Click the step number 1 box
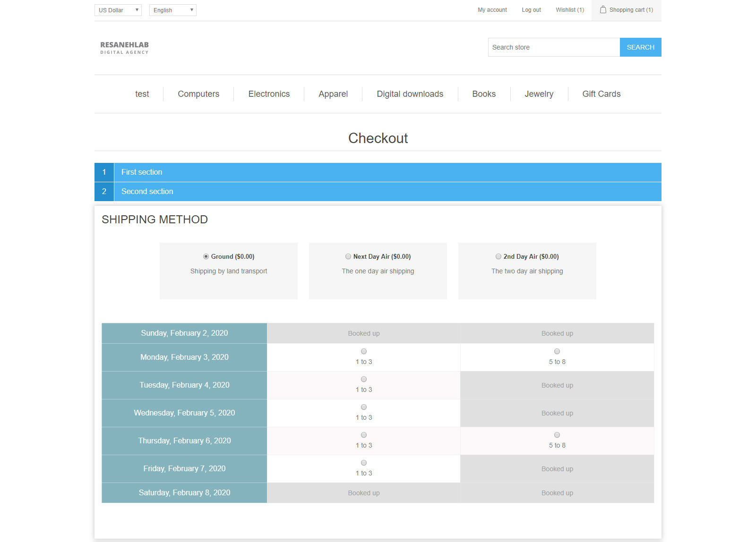 [x=104, y=172]
